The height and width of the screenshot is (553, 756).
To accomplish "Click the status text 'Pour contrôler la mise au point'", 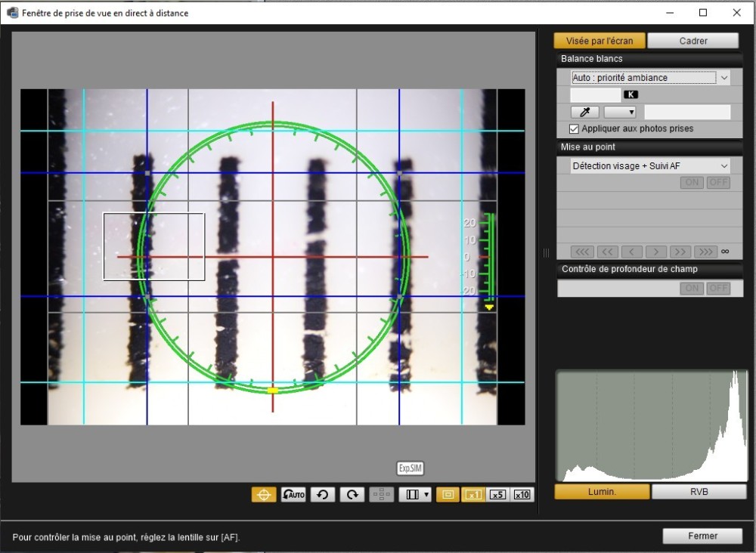I will point(125,537).
